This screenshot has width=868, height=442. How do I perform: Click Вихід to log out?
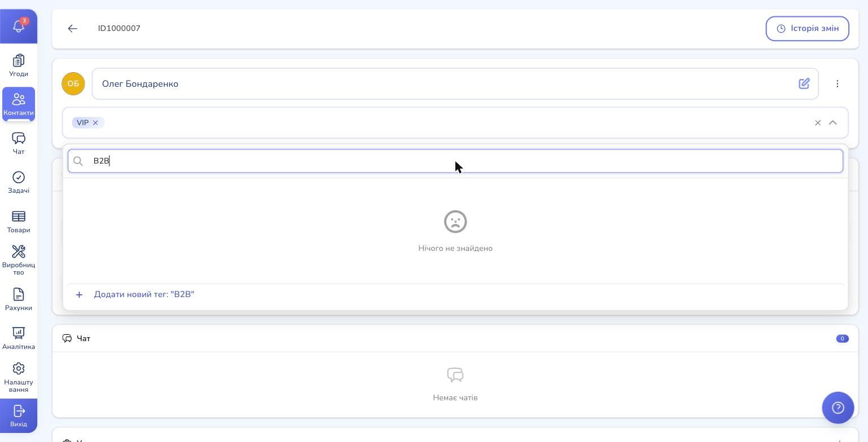pos(19,416)
